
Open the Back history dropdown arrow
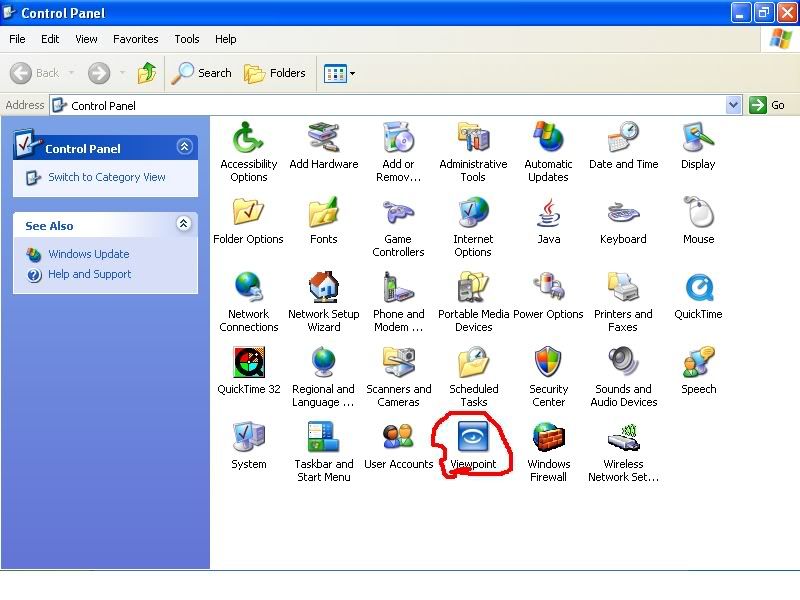(x=71, y=73)
